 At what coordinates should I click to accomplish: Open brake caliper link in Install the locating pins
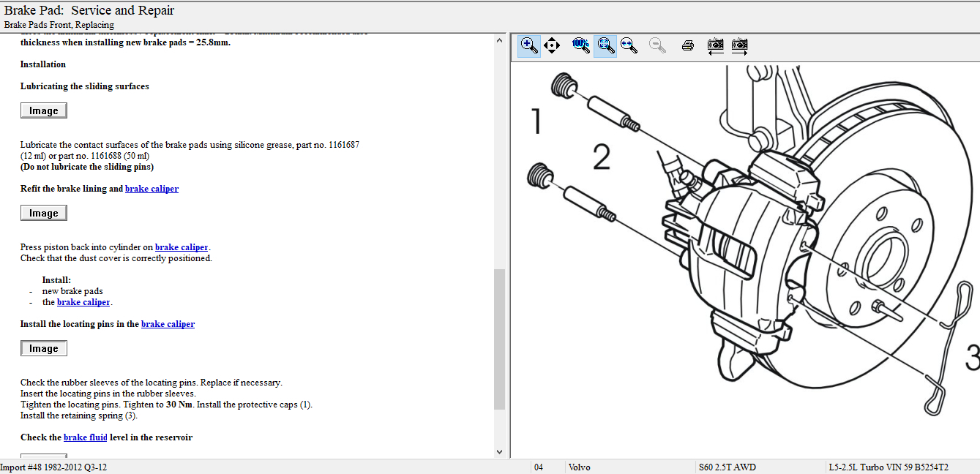click(x=168, y=324)
